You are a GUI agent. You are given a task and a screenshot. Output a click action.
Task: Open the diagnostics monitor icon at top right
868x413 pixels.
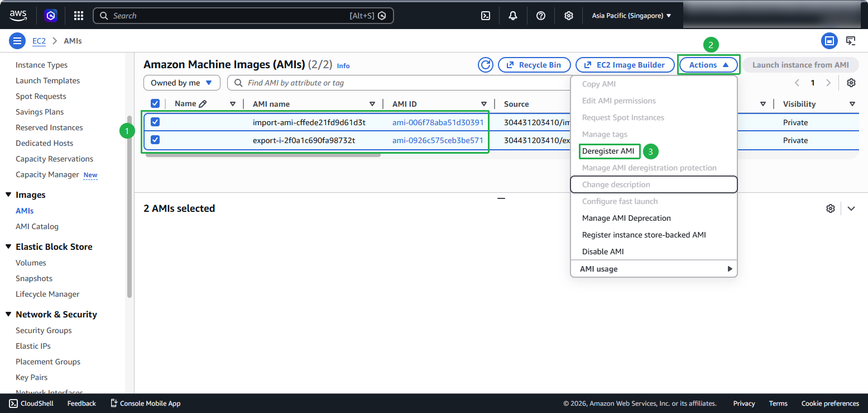tap(851, 41)
